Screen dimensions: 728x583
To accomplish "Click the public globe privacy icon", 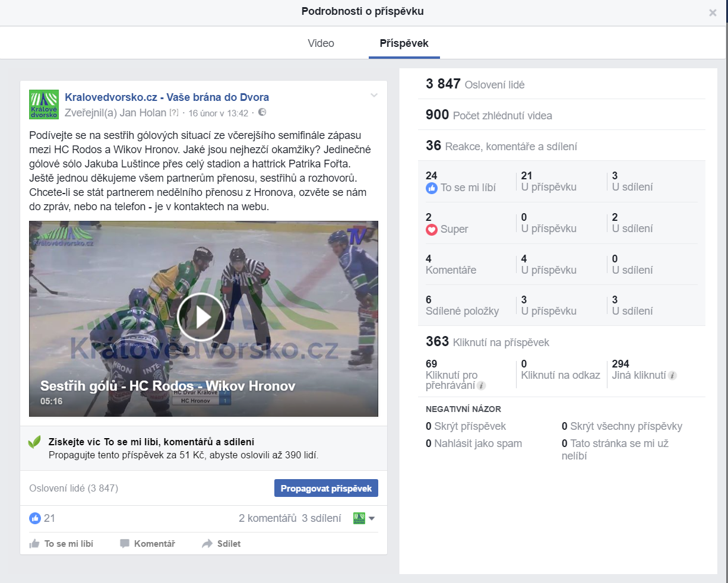I will 262,112.
